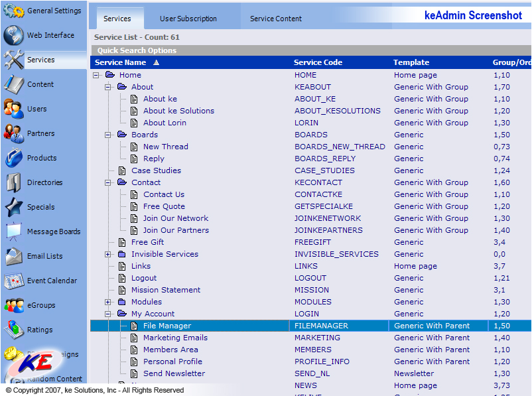532x396 pixels.
Task: Select the Content pencil icon
Action: (14, 85)
